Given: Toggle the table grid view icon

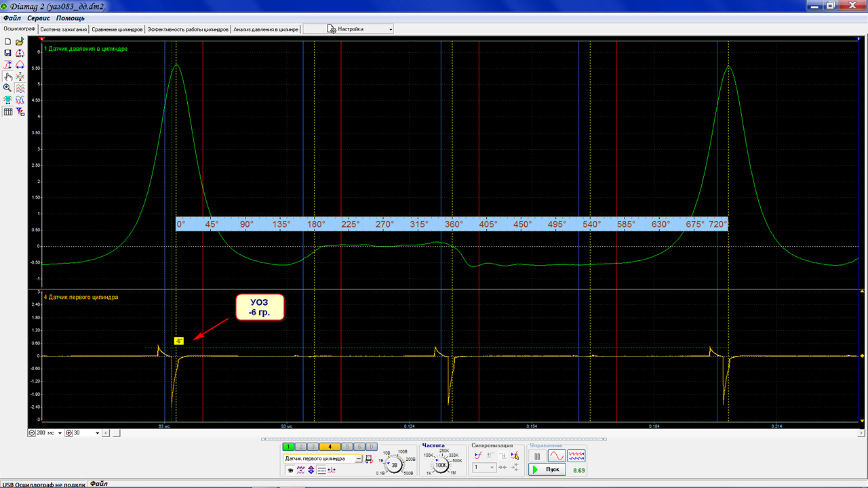Looking at the screenshot, I should point(7,112).
